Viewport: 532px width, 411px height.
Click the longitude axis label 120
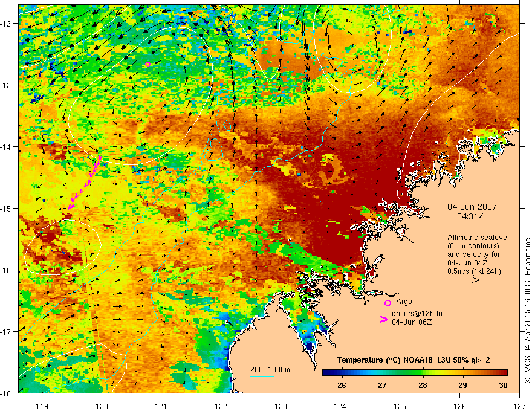pyautogui.click(x=102, y=406)
